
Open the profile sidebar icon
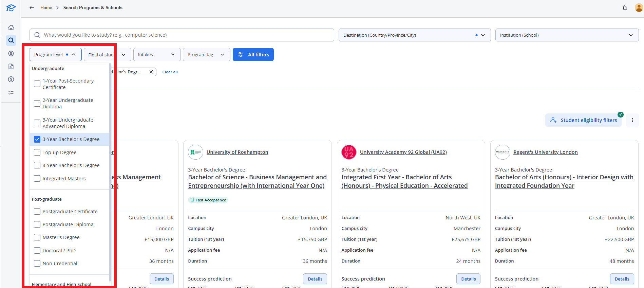[x=11, y=54]
